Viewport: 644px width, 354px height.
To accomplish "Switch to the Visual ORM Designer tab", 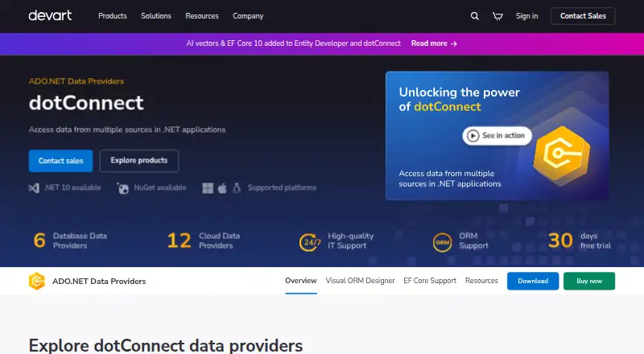I will pyautogui.click(x=360, y=281).
